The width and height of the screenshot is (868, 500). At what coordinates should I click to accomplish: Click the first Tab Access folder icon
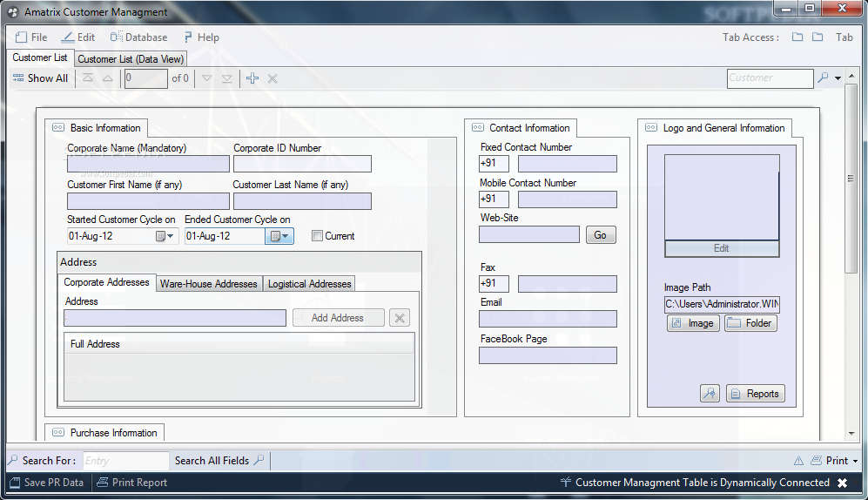[797, 37]
